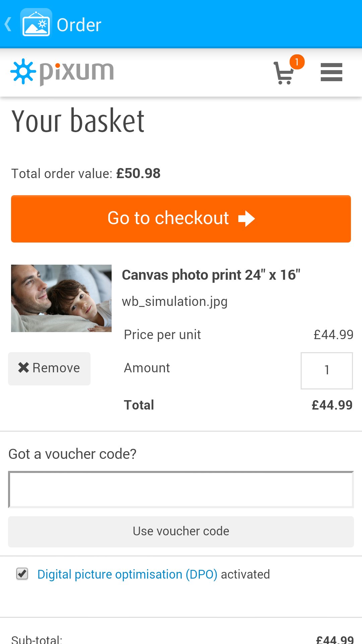The height and width of the screenshot is (644, 362).
Task: Tap the checkout arrow icon
Action: [x=247, y=219]
